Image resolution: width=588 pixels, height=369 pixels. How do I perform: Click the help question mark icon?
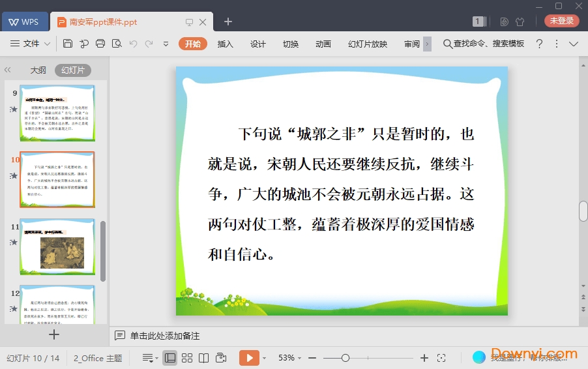pyautogui.click(x=539, y=44)
